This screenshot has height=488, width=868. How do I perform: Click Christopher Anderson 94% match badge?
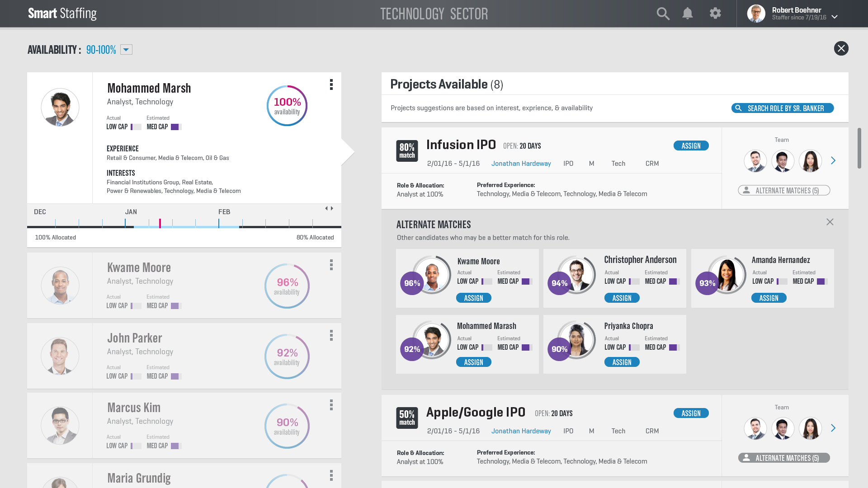[x=559, y=283]
